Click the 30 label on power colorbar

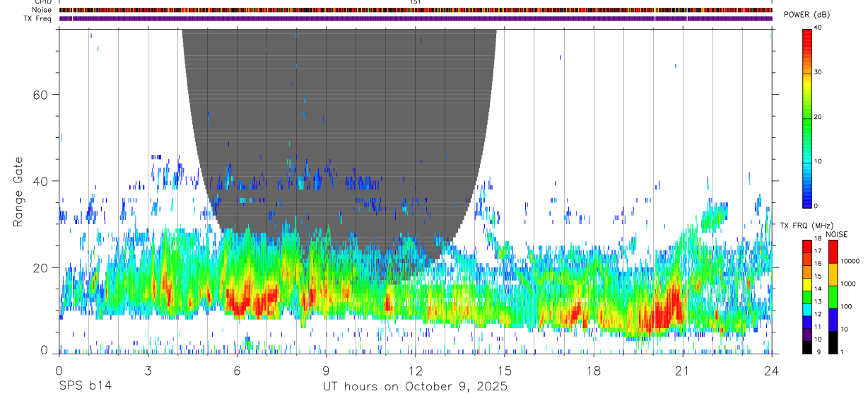click(x=818, y=73)
